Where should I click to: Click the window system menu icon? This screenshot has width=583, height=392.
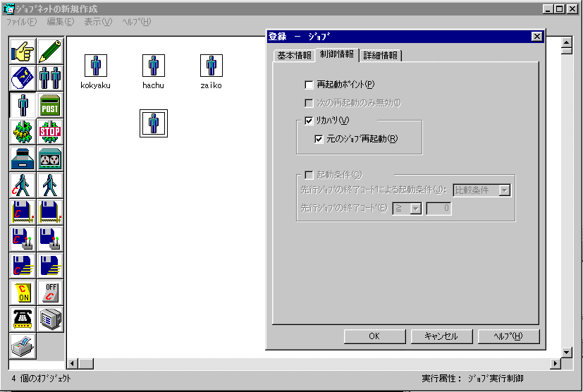tap(8, 9)
